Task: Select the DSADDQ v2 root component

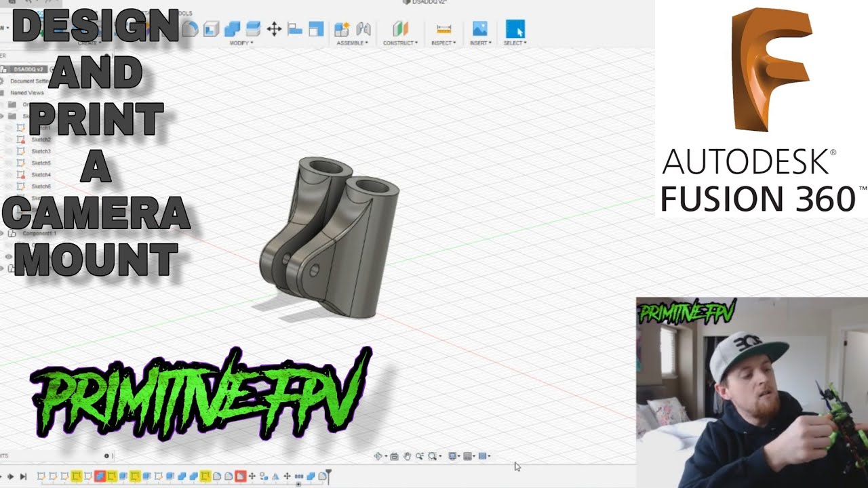Action: [28, 69]
